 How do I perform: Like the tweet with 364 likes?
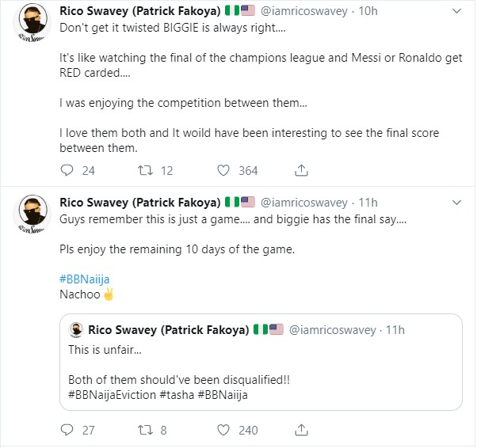223,170
